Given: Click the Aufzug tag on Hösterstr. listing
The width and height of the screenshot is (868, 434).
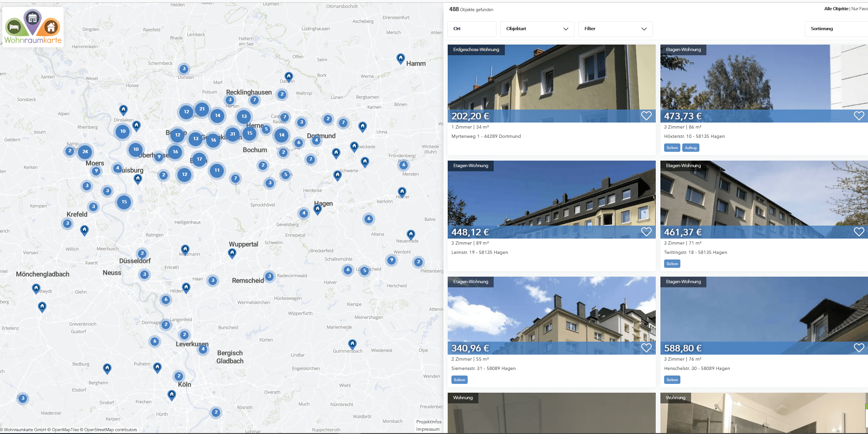Looking at the screenshot, I should click(x=691, y=148).
